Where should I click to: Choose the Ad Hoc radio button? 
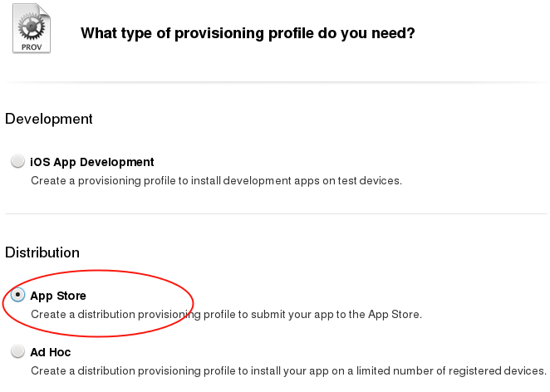click(17, 351)
